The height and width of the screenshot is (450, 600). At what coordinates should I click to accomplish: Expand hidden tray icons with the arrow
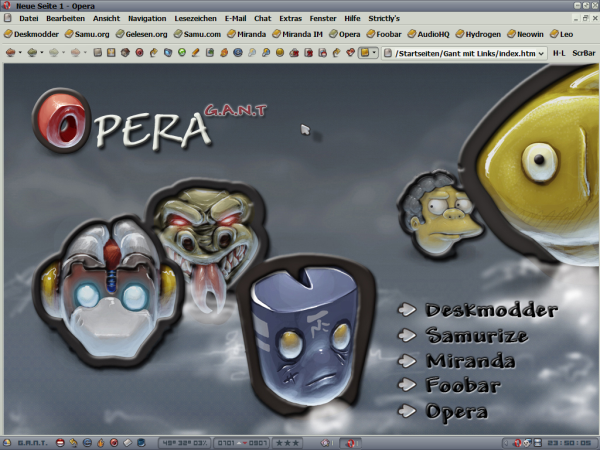click(506, 443)
